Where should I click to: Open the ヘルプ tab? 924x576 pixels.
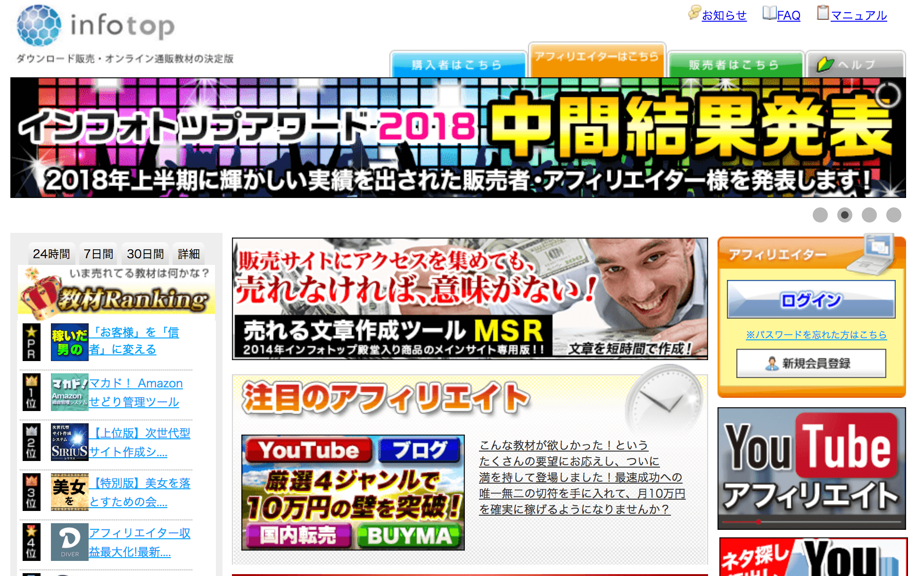(855, 65)
